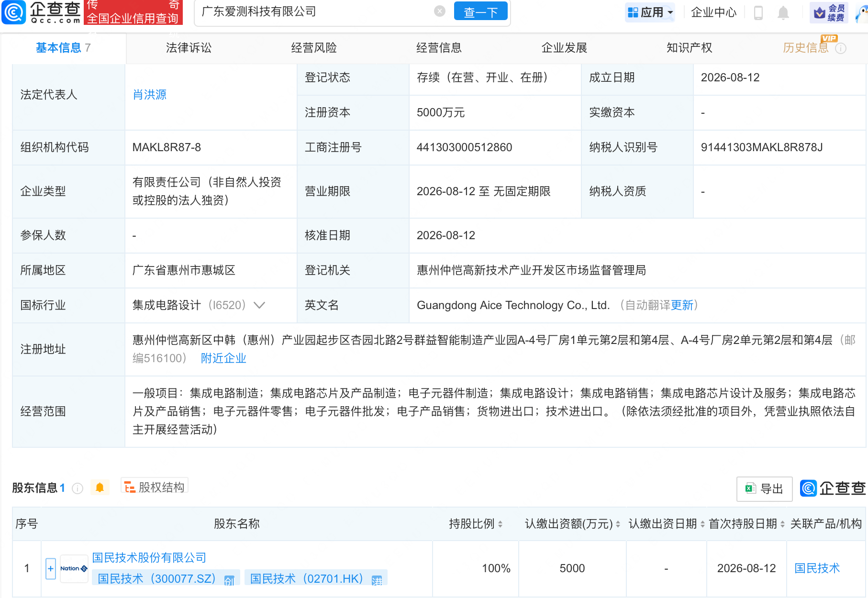Expand shareholder row 国民技术股份有限公司 with plus
868x598 pixels.
[x=51, y=569]
